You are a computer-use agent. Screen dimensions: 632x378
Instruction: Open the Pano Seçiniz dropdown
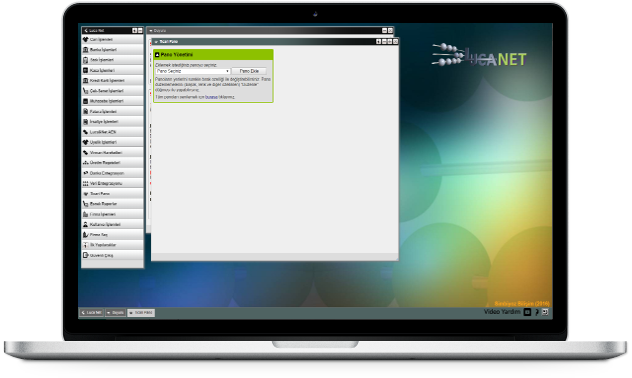[193, 71]
